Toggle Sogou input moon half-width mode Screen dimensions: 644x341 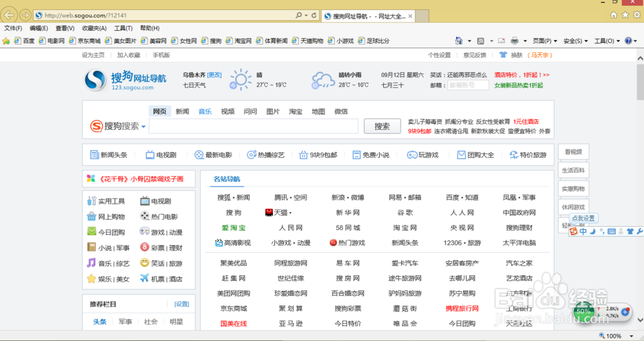[x=592, y=231]
